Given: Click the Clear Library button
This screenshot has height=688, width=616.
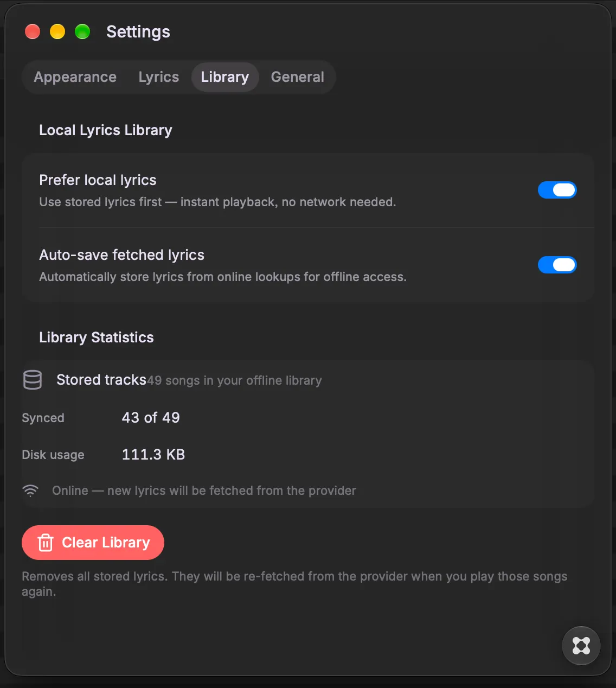Looking at the screenshot, I should (x=93, y=543).
